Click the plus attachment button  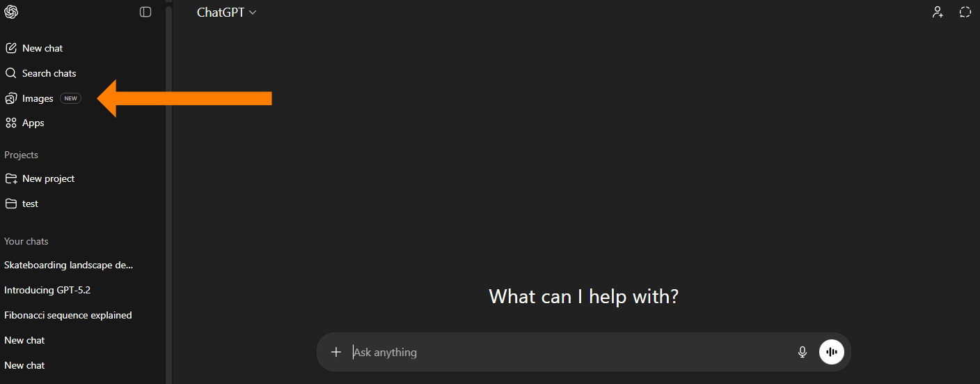(x=336, y=352)
